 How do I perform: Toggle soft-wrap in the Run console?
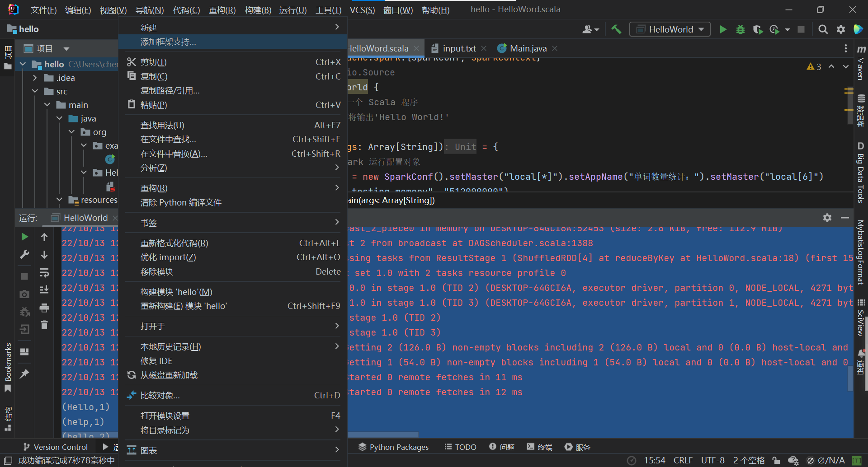click(x=44, y=273)
